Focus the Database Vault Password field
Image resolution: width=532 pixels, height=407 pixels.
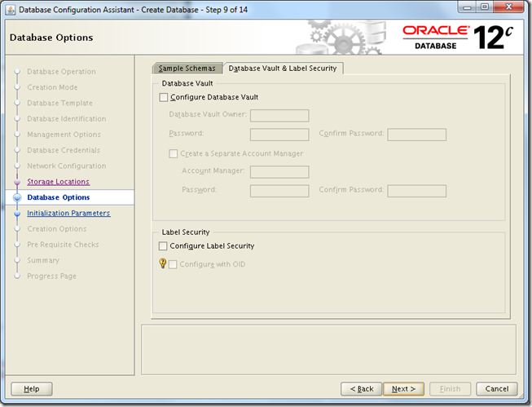[x=279, y=135]
